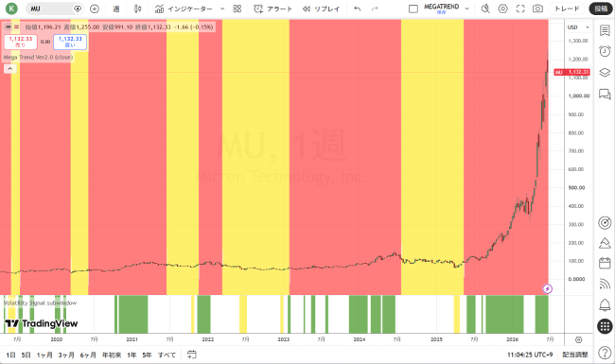Open the apps grid round button

point(605,326)
